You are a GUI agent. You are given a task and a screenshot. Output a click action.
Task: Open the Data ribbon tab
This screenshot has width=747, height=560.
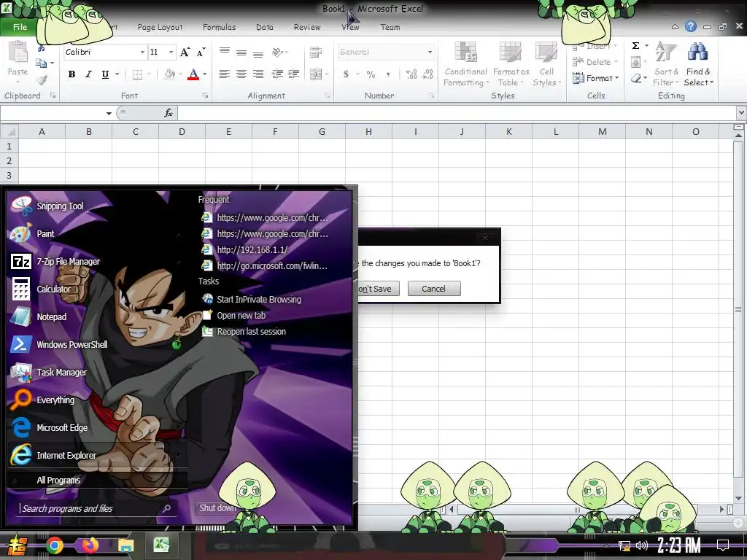(x=264, y=27)
